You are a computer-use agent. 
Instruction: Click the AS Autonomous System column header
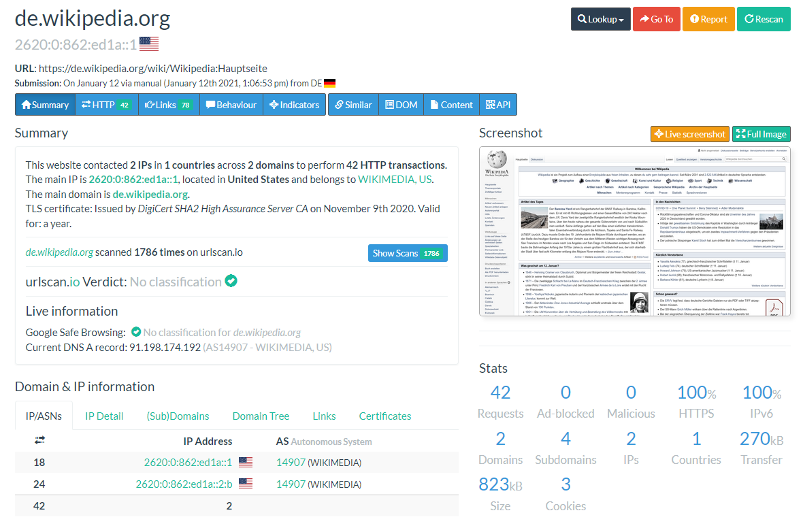(x=324, y=442)
